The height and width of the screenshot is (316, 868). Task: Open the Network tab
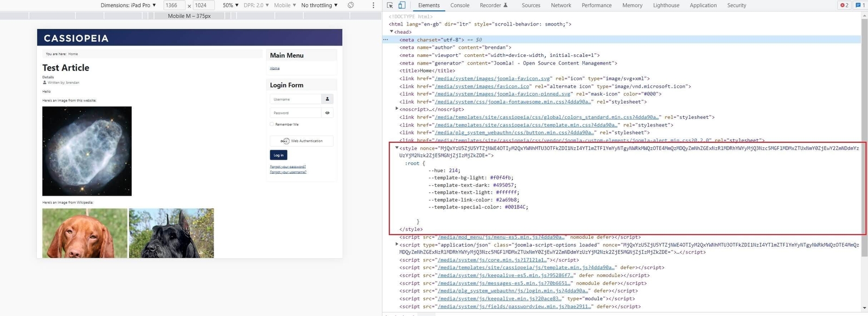(560, 5)
